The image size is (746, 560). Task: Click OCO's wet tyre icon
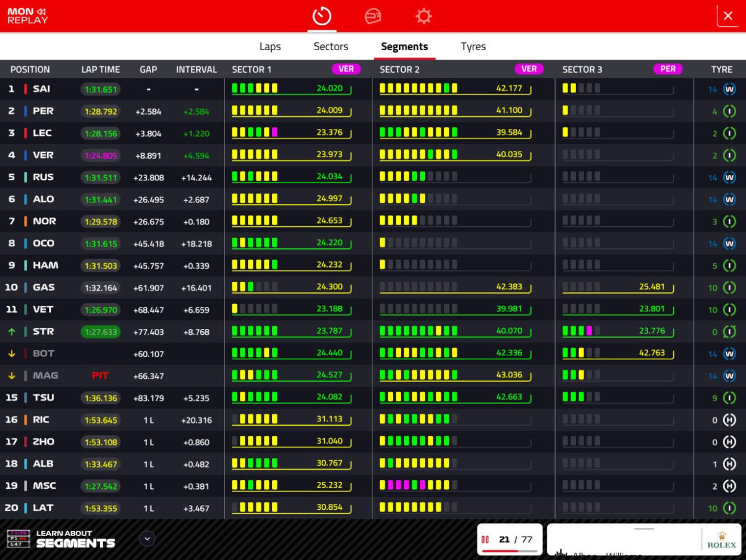pyautogui.click(x=729, y=244)
